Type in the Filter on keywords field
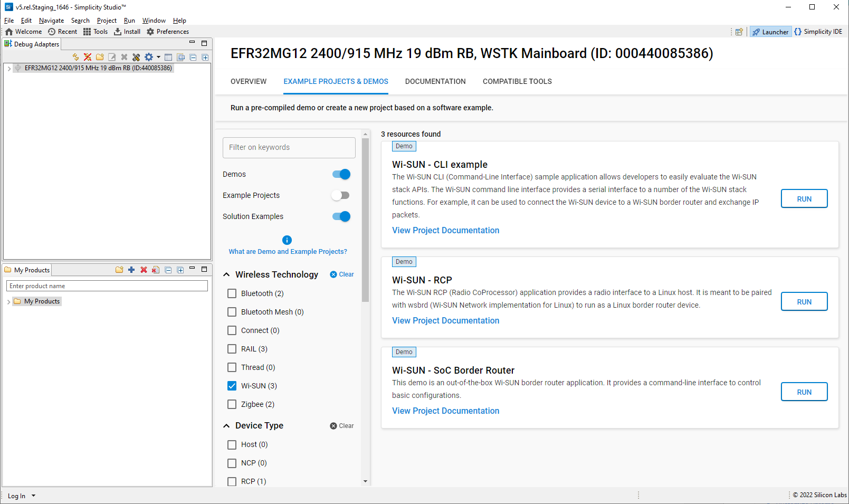This screenshot has width=849, height=504. click(x=289, y=147)
